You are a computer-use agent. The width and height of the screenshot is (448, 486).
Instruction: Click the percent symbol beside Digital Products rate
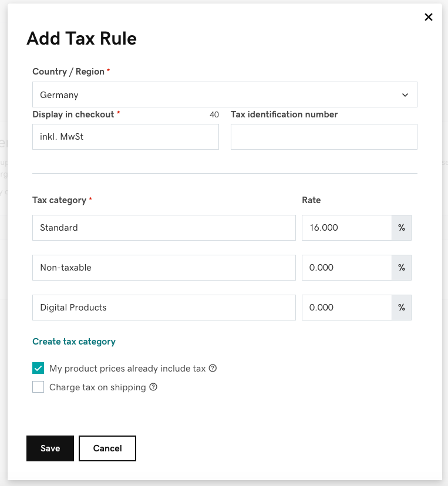(402, 308)
